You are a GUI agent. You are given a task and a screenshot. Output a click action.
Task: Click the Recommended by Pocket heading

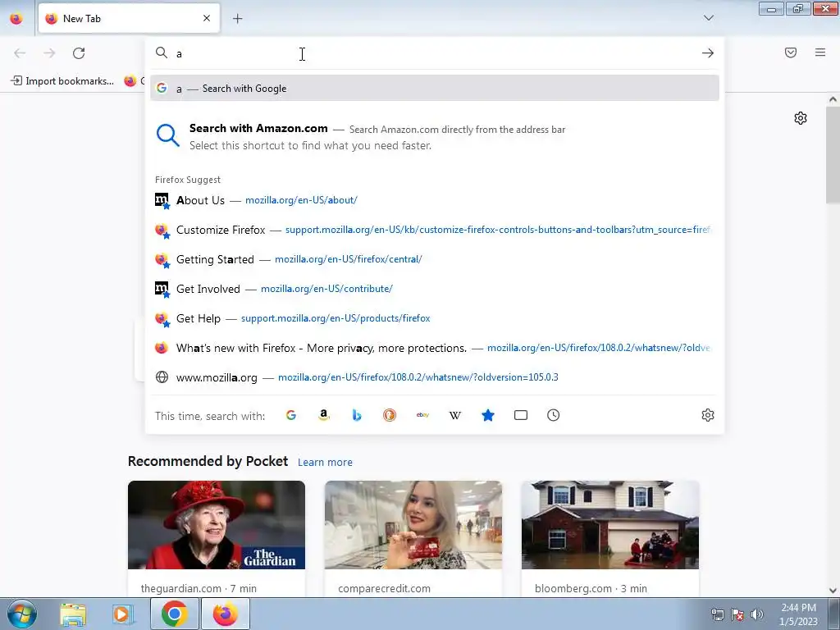pyautogui.click(x=208, y=461)
